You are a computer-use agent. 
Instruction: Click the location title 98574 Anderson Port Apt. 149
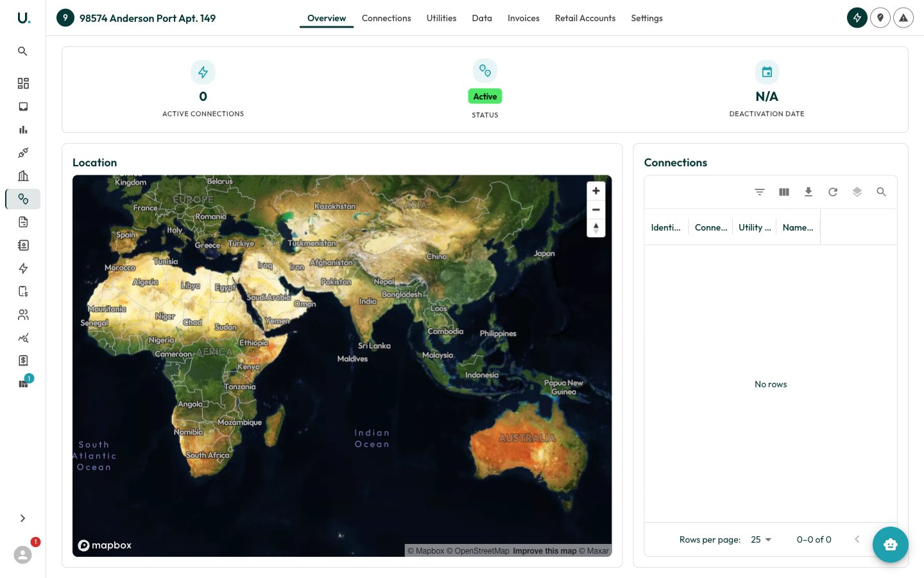pos(148,18)
